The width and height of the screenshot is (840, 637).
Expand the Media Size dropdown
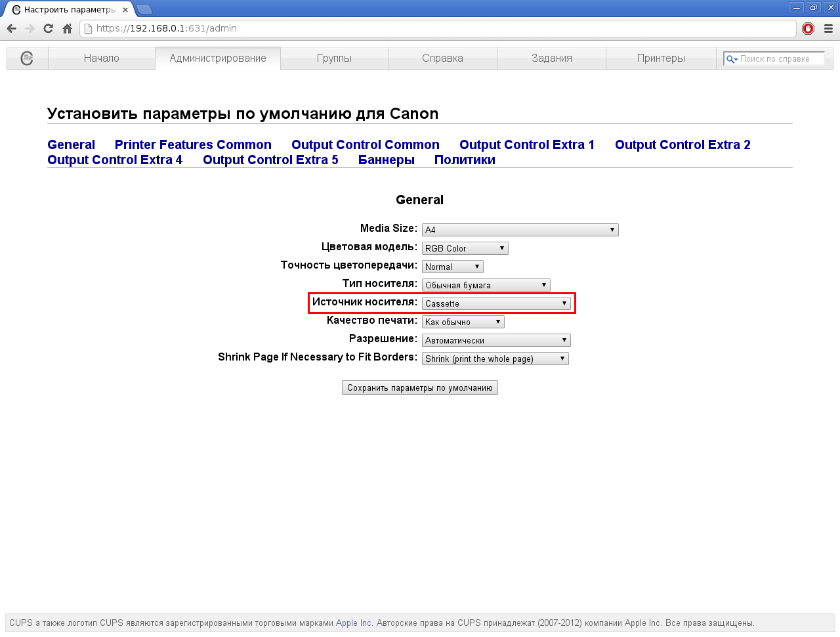tap(520, 230)
